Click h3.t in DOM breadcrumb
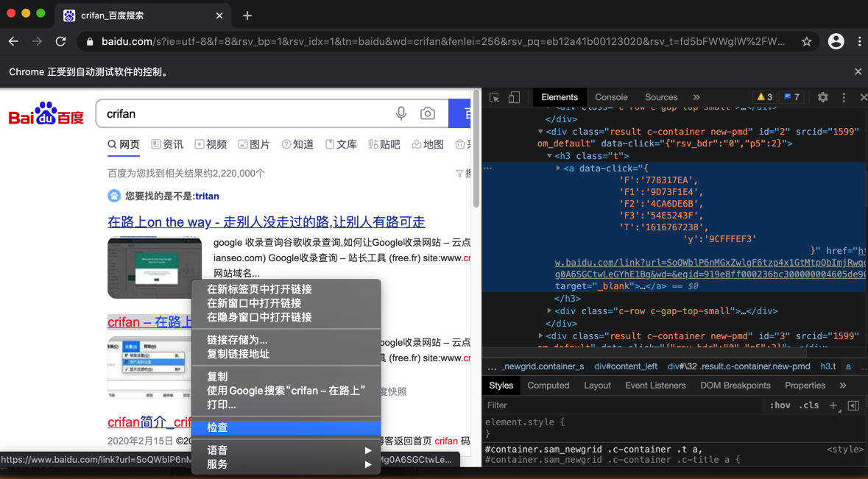Screen dimensions: 868x479 828,366
